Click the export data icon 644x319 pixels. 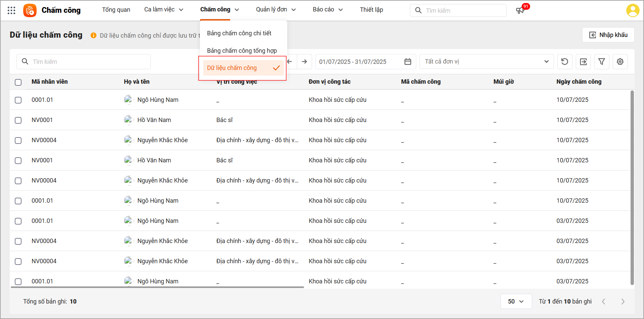pyautogui.click(x=583, y=62)
